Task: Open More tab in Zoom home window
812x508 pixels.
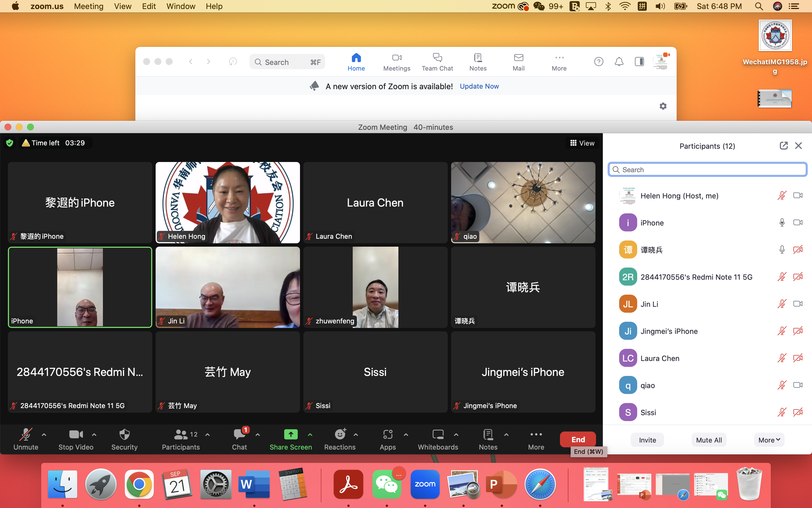Action: pyautogui.click(x=559, y=62)
